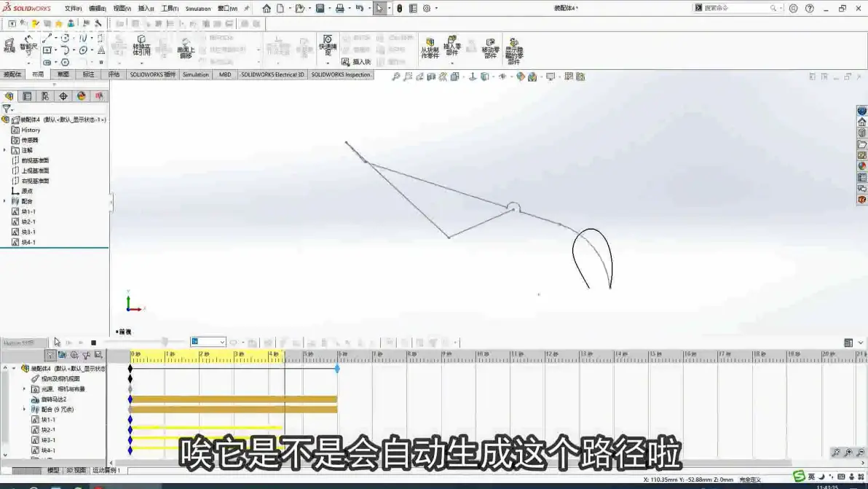Click the Open file folder icon

point(299,8)
